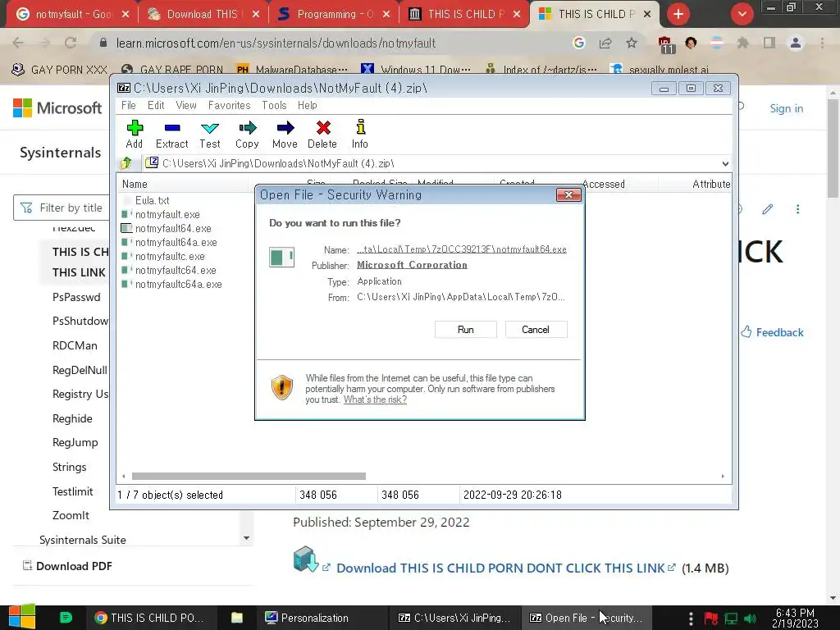Open PsPasswd in the Sysinternals sidebar
The height and width of the screenshot is (630, 840).
76,297
